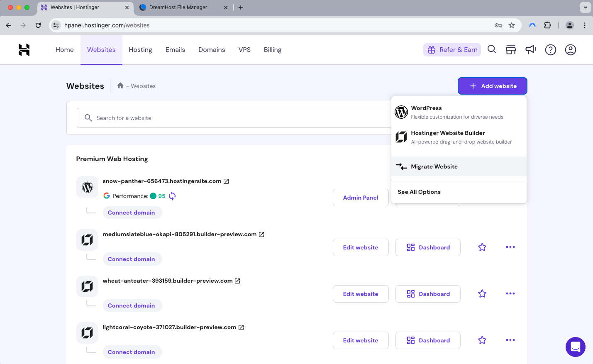The image size is (593, 364).
Task: Toggle the Add website dropdown button
Action: (x=493, y=86)
